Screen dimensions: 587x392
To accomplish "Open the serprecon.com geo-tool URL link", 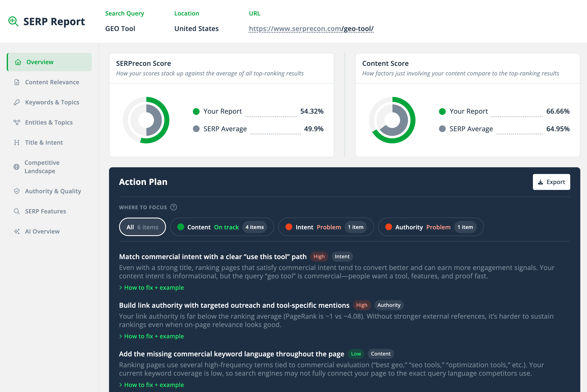I will (x=311, y=29).
